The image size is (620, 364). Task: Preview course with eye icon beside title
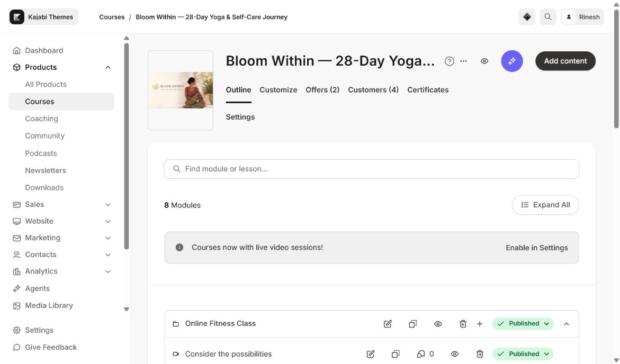[484, 61]
